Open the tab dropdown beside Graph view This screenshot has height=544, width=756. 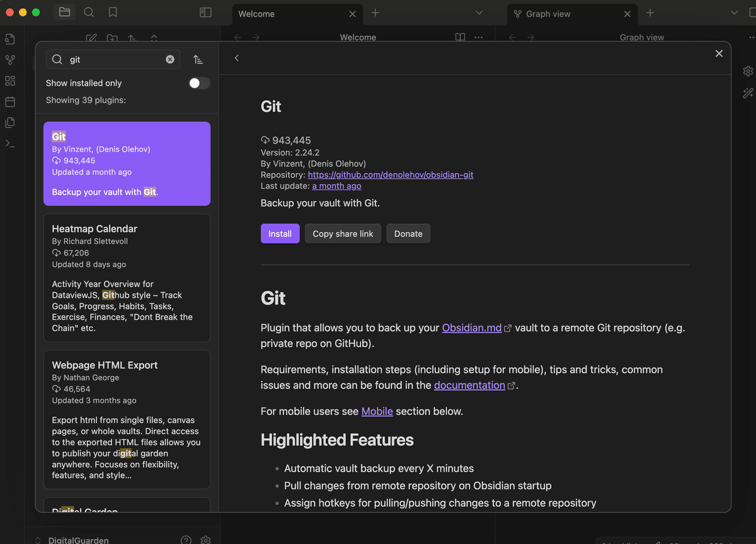(734, 13)
